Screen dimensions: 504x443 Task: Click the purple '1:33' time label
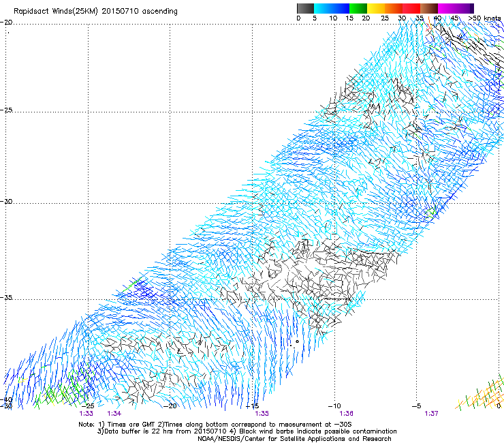(x=86, y=414)
